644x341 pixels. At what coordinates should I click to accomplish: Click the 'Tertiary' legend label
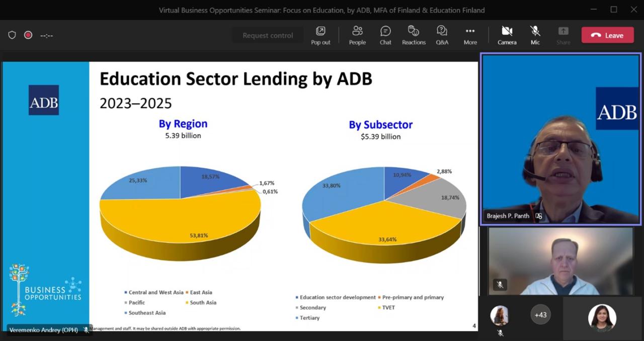(309, 317)
